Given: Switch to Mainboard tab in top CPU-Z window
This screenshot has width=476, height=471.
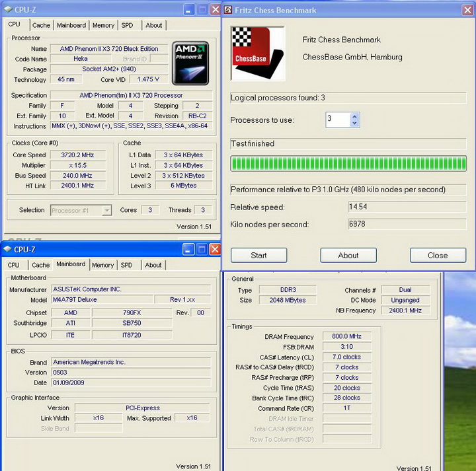Looking at the screenshot, I should (71, 25).
